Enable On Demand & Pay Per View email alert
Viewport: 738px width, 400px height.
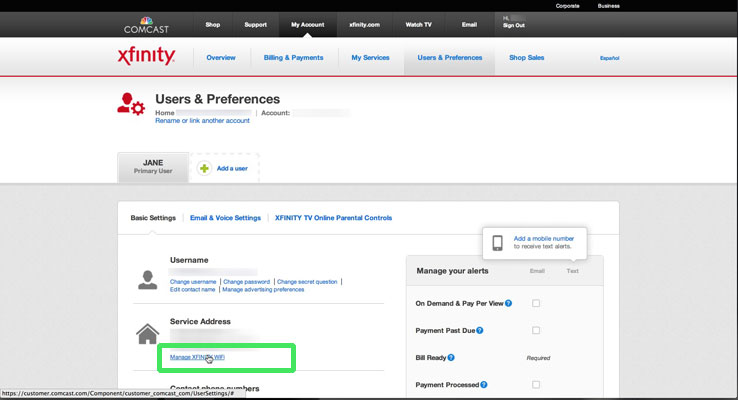[536, 303]
